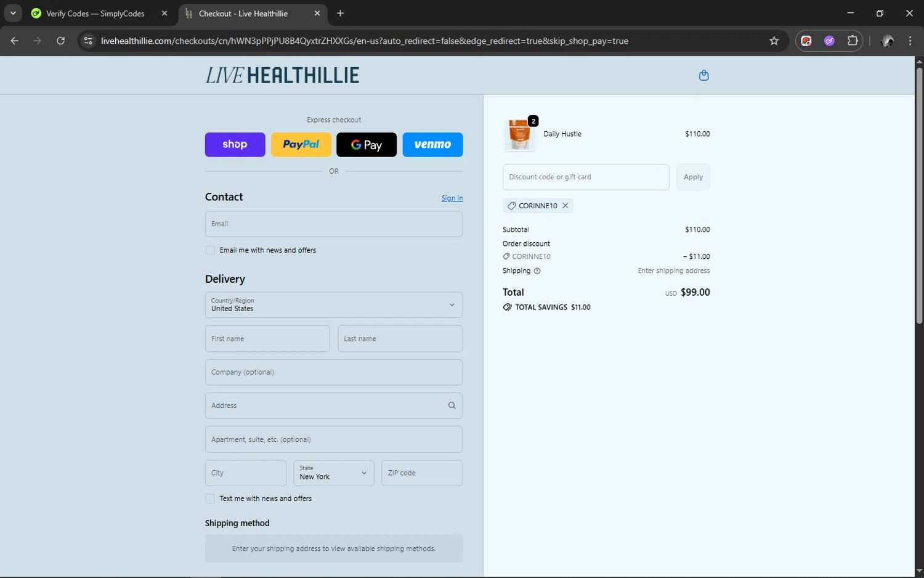Go back to the previous page

pos(14,41)
